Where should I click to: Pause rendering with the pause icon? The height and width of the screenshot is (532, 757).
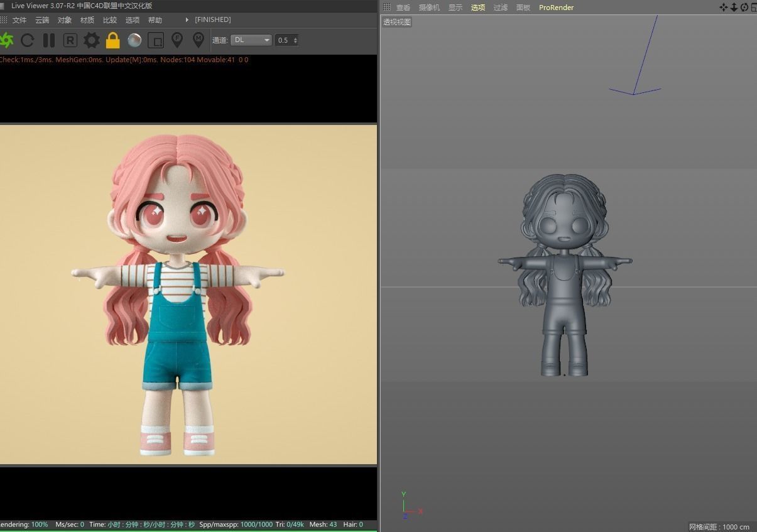click(x=48, y=41)
